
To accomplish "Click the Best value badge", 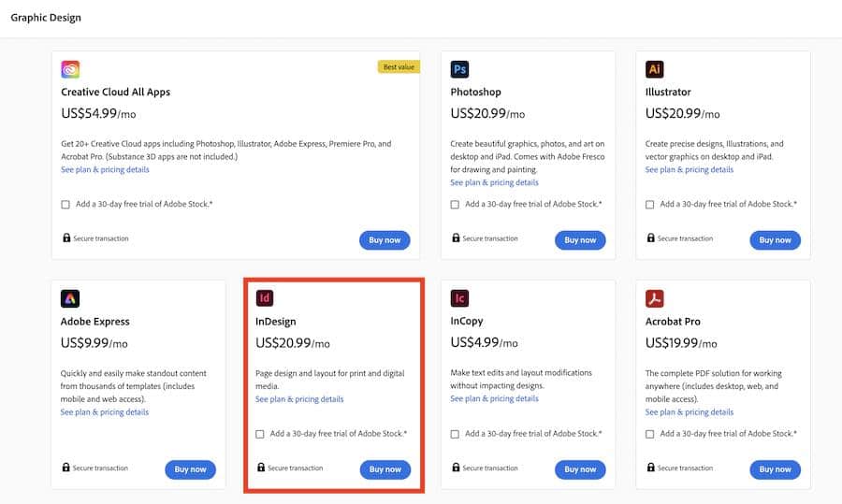I will [x=399, y=66].
